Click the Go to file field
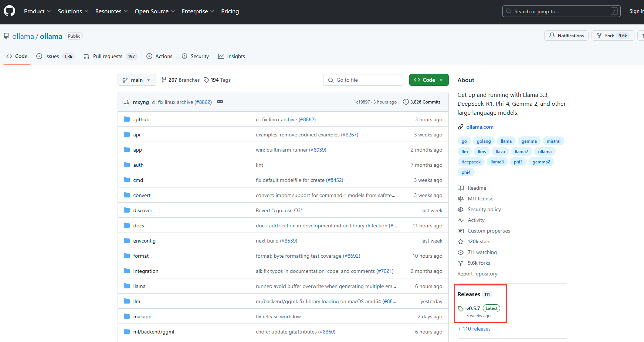644x342 pixels. click(x=363, y=80)
